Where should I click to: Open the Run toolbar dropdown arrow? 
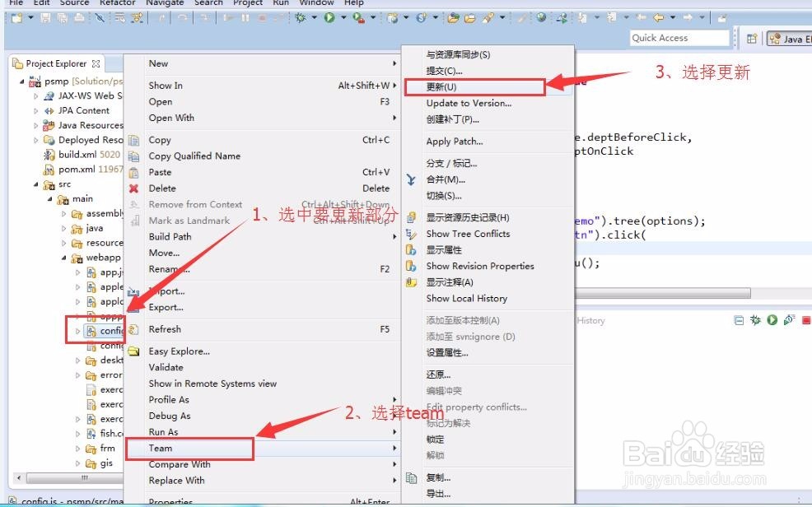pyautogui.click(x=343, y=18)
